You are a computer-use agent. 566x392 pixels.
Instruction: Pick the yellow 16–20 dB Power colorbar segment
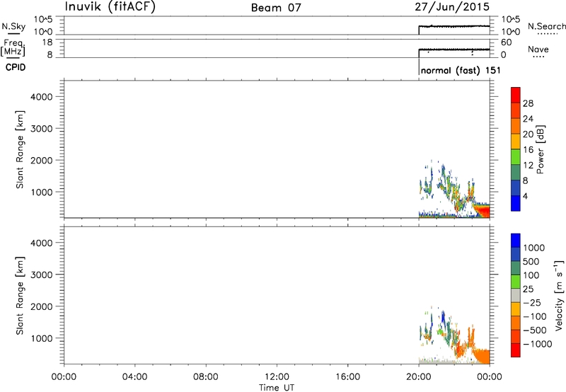pyautogui.click(x=516, y=142)
